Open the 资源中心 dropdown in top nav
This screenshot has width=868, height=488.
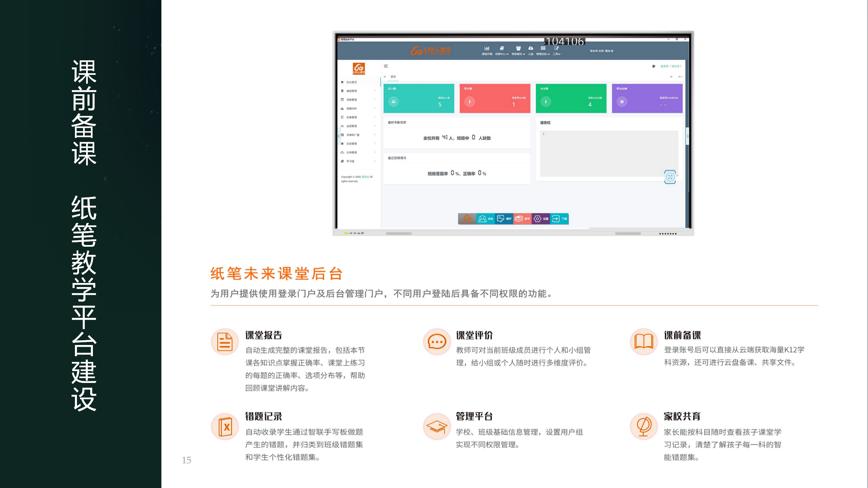(x=502, y=50)
